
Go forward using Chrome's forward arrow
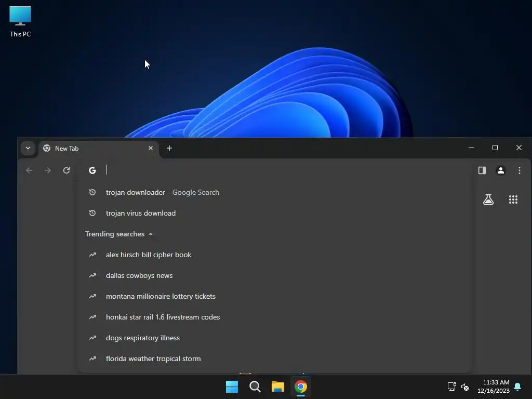pyautogui.click(x=48, y=170)
